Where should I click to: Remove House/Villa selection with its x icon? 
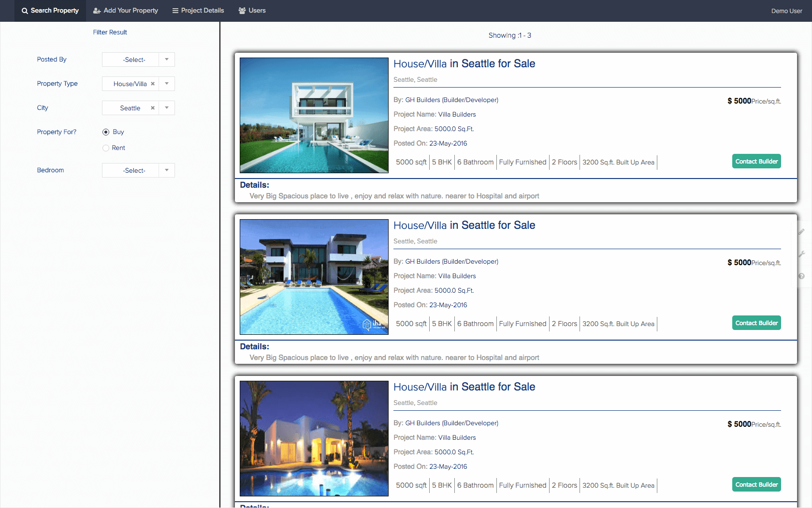pos(153,84)
